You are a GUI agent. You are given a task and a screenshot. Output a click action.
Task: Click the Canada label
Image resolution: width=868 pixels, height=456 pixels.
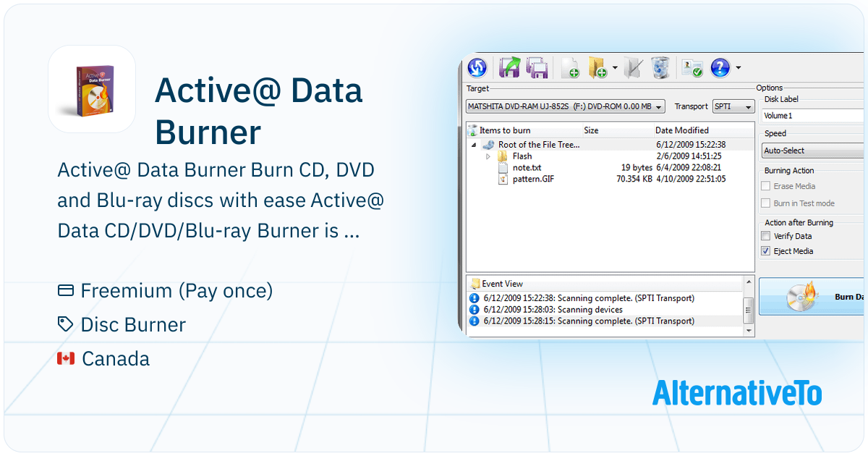116,358
